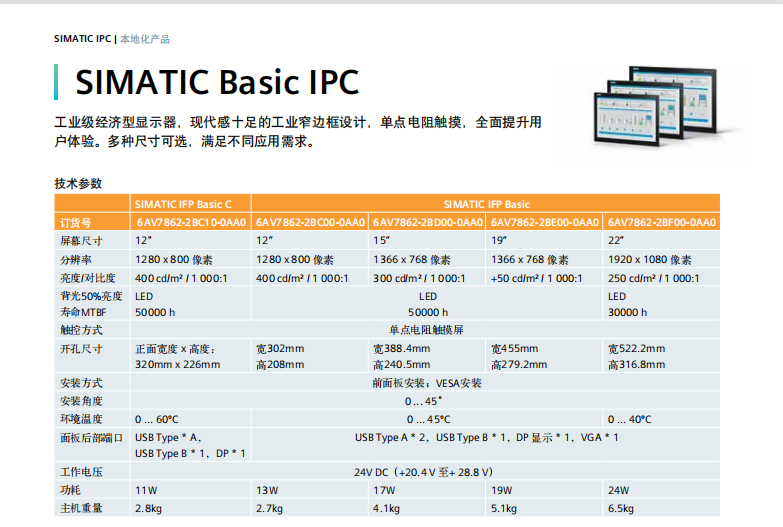The height and width of the screenshot is (527, 783).
Task: Click the '亮度/对比度' row label
Action: point(88,278)
